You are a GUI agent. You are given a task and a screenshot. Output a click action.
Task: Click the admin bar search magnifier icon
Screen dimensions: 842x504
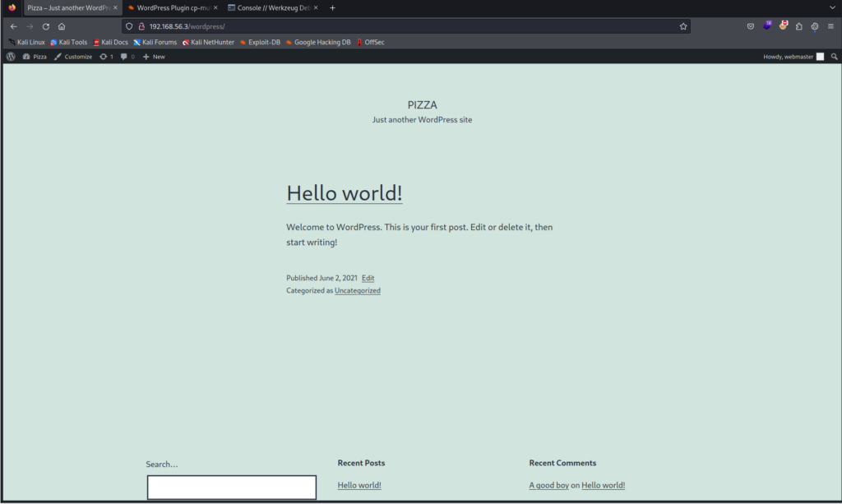click(x=834, y=57)
